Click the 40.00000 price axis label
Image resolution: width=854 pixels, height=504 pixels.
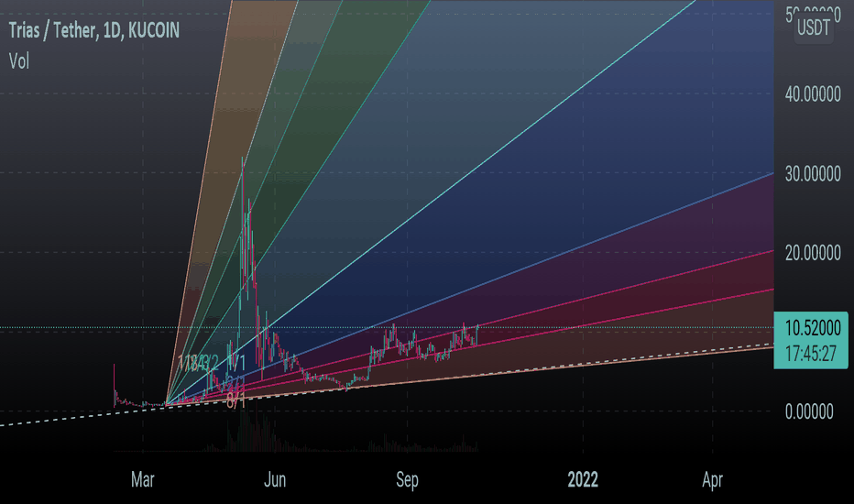click(813, 94)
